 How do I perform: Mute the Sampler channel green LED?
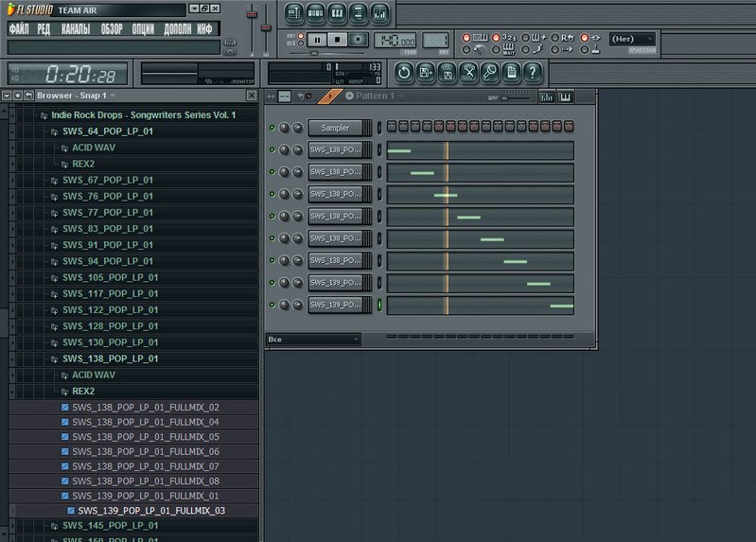click(273, 128)
